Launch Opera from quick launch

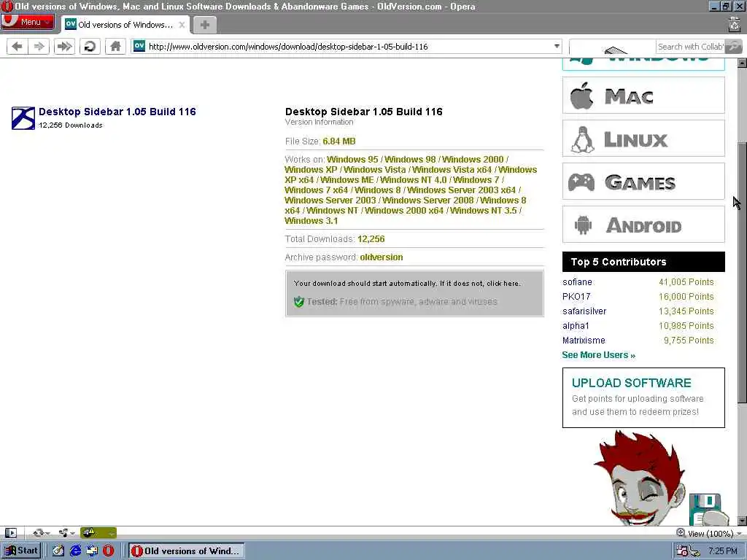[x=109, y=551]
